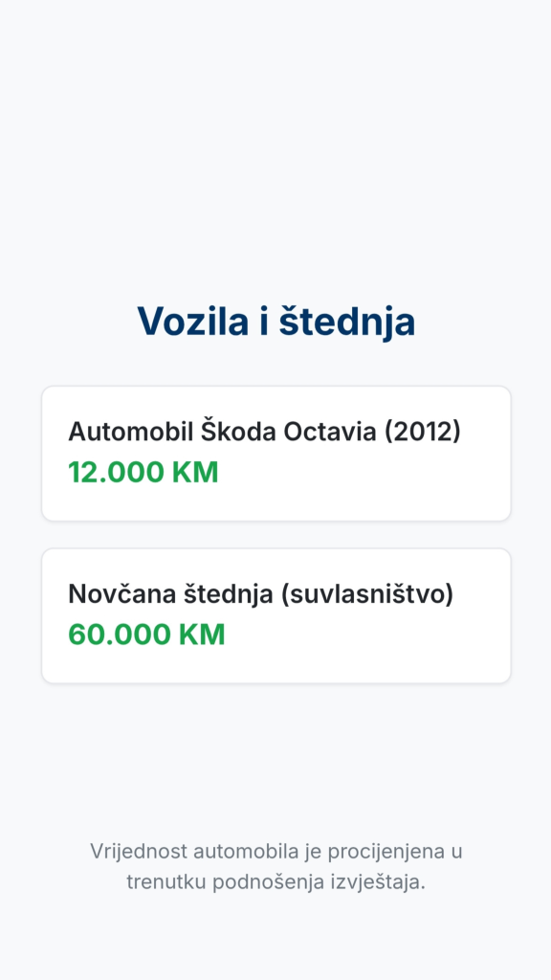This screenshot has width=551, height=980.
Task: Click the "KM" currency after 12.000
Action: click(x=195, y=473)
